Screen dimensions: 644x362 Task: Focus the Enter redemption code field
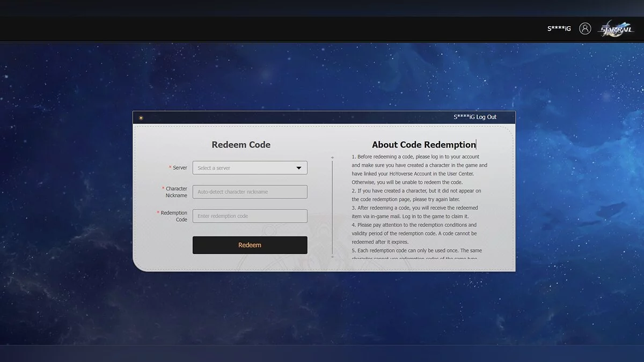click(250, 216)
